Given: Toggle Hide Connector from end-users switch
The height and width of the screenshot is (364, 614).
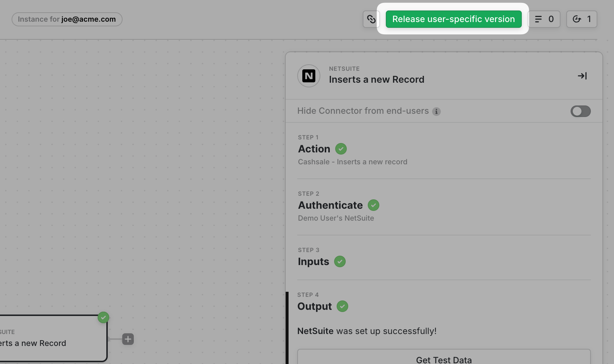Looking at the screenshot, I should pyautogui.click(x=580, y=111).
